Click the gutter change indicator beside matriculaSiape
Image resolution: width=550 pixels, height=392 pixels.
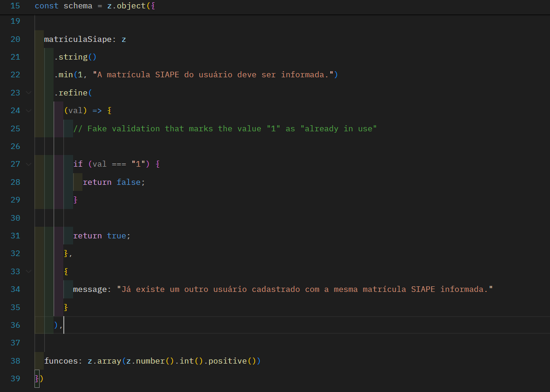click(x=36, y=39)
